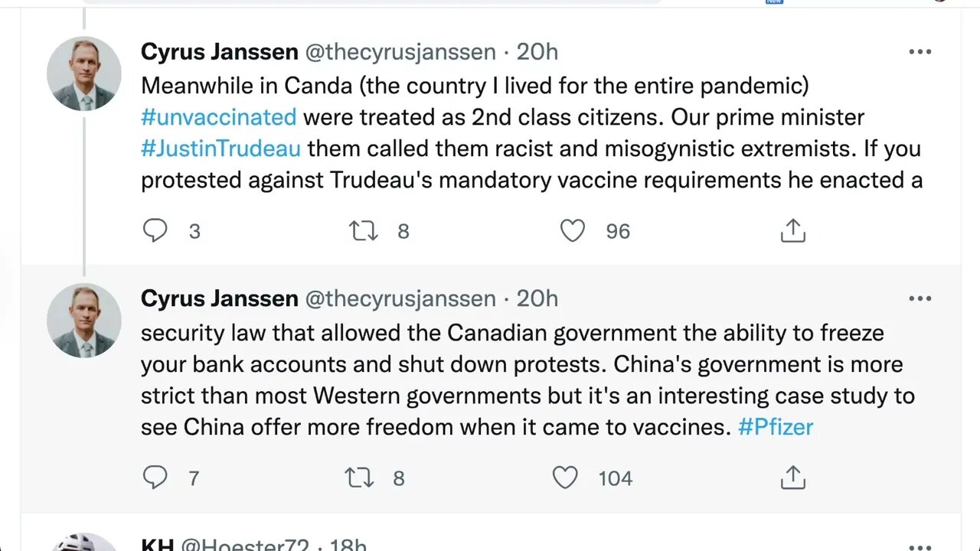Like the tweet mentioning #JustinTrudeau
Image resolution: width=980 pixels, height=551 pixels.
pos(573,230)
